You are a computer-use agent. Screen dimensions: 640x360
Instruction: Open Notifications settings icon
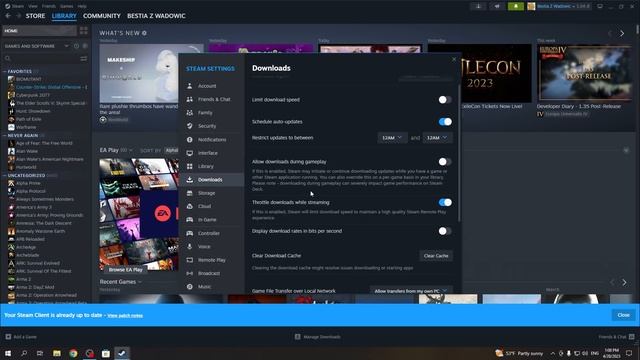[189, 140]
